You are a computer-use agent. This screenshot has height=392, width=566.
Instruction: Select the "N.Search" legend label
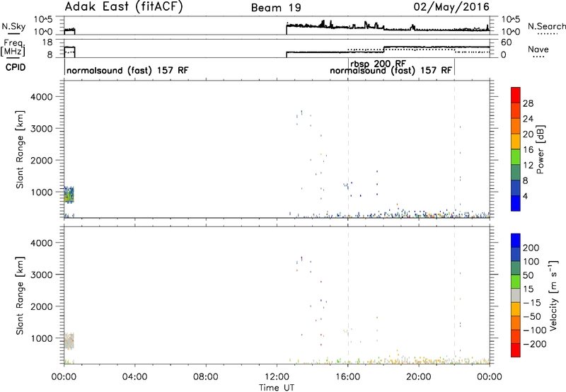tap(546, 26)
